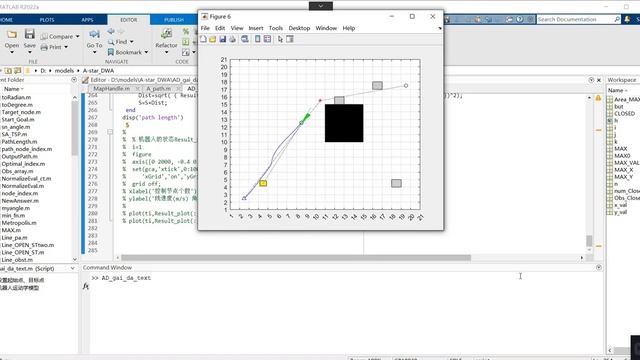Screen dimensions: 640x360
Task: Click the Current Folder vertical scrollbar thumb
Action: click(x=74, y=129)
